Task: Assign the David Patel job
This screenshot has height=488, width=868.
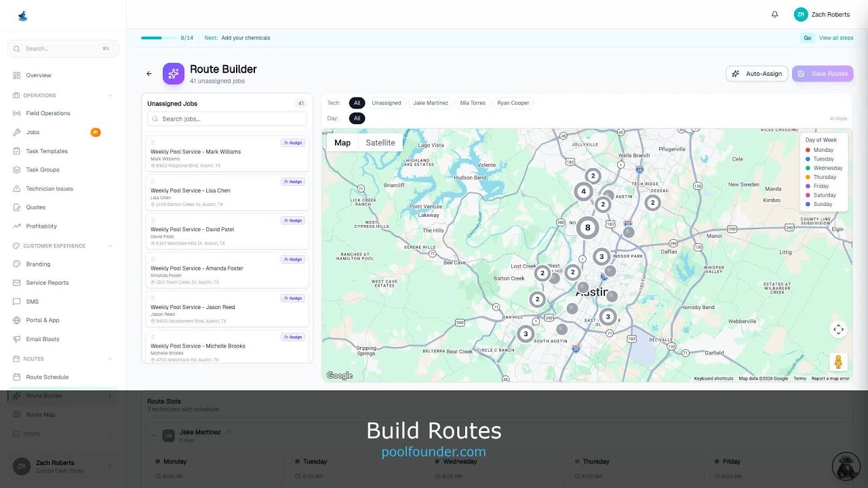Action: 293,220
